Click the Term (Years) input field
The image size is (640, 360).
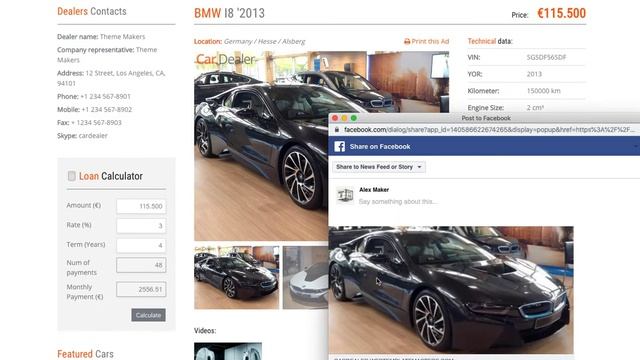(x=141, y=245)
